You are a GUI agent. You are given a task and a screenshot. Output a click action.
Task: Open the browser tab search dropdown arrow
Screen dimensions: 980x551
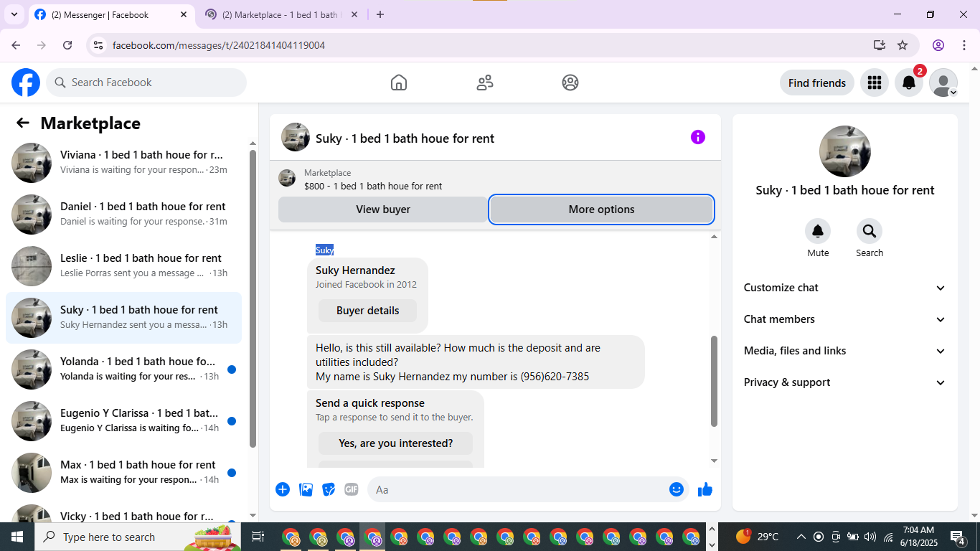(14, 14)
